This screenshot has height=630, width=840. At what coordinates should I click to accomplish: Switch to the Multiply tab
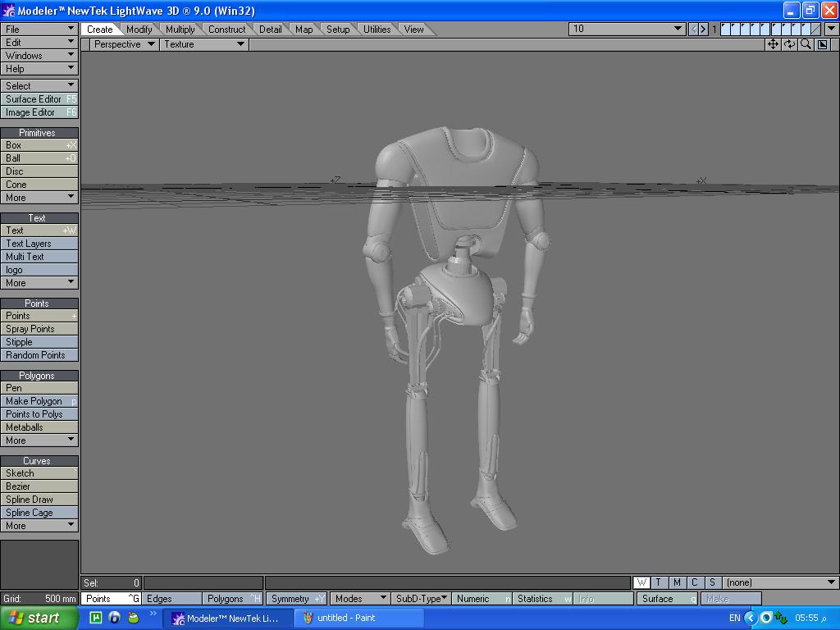point(180,30)
